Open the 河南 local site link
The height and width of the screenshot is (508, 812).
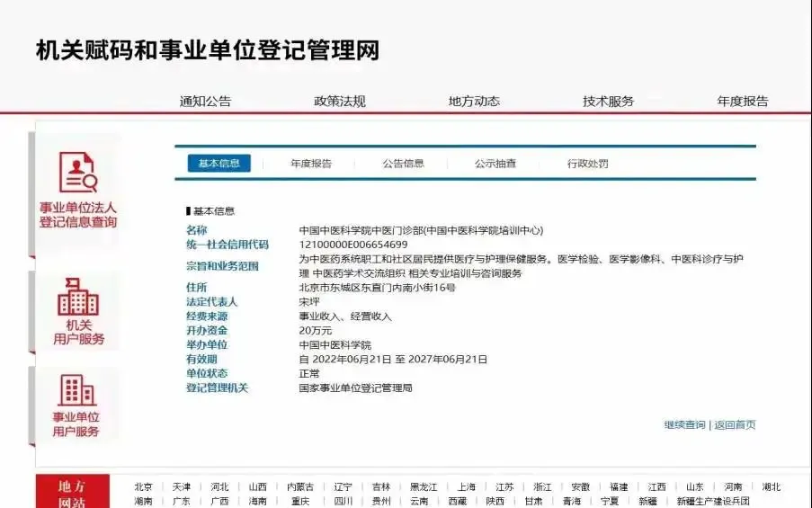[x=733, y=486]
